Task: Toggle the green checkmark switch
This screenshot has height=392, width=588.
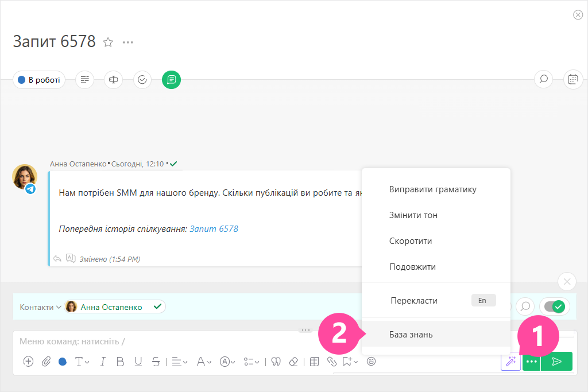Action: (x=554, y=307)
